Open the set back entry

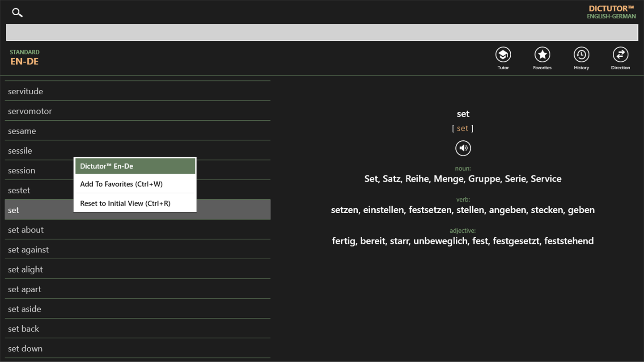(138, 328)
